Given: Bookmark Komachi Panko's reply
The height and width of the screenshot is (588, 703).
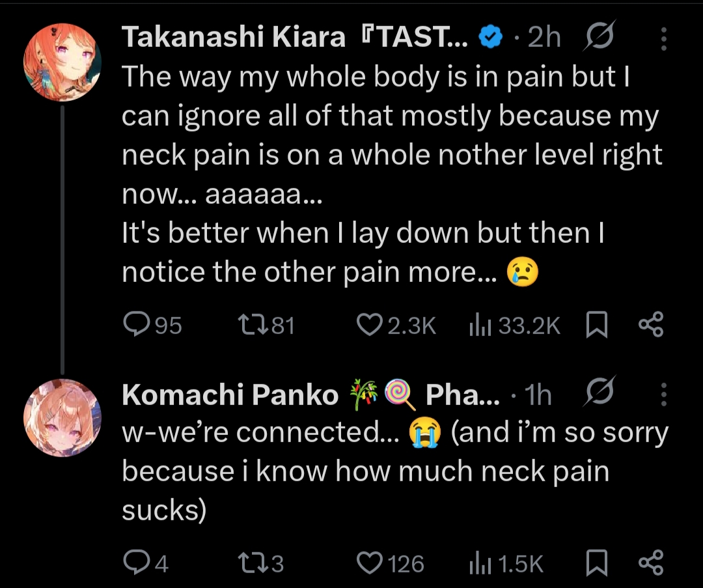Looking at the screenshot, I should (596, 563).
